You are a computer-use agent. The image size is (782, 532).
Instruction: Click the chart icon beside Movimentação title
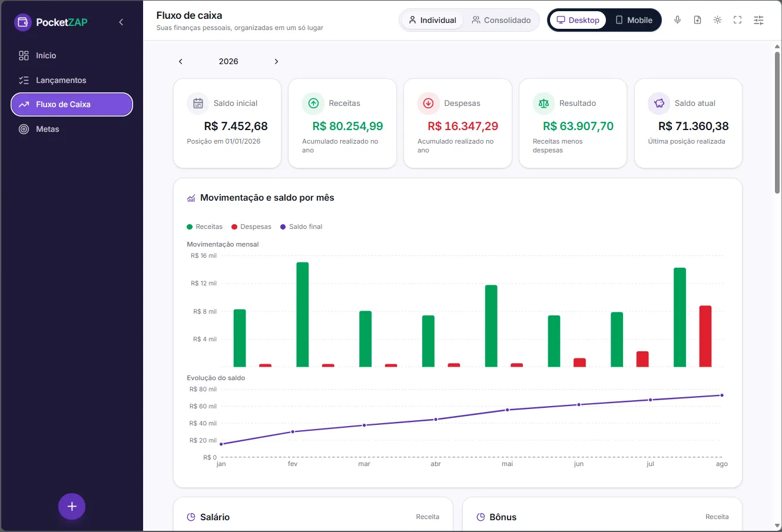(x=191, y=198)
